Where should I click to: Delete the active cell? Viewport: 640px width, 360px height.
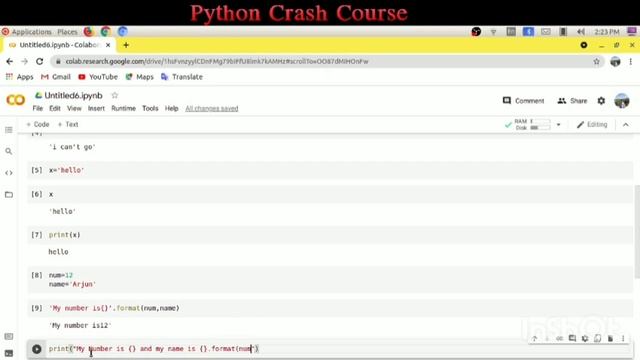coord(610,338)
